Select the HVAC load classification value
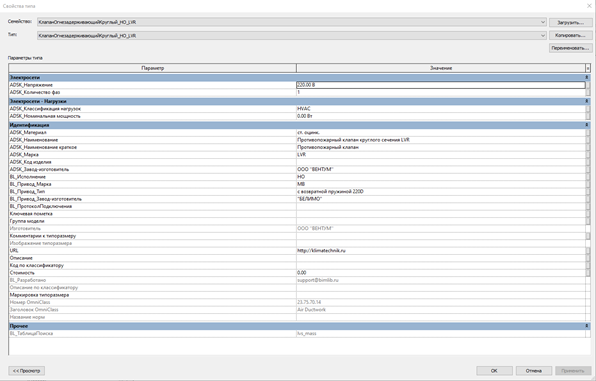This screenshot has width=596, height=381. point(441,109)
